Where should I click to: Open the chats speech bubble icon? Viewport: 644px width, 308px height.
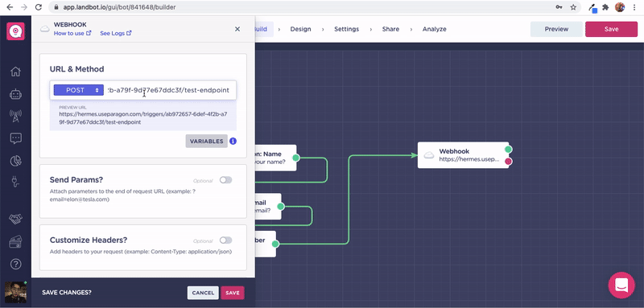pos(15,138)
